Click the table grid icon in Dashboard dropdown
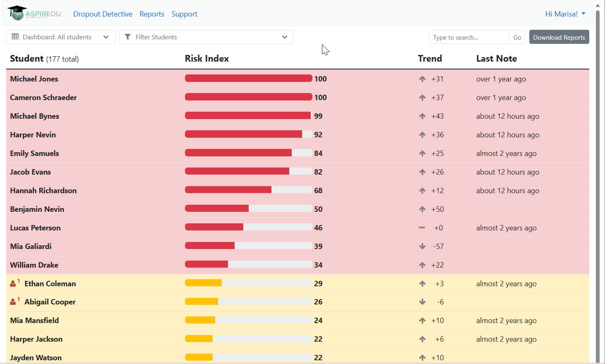Image resolution: width=605 pixels, height=364 pixels. coord(15,37)
